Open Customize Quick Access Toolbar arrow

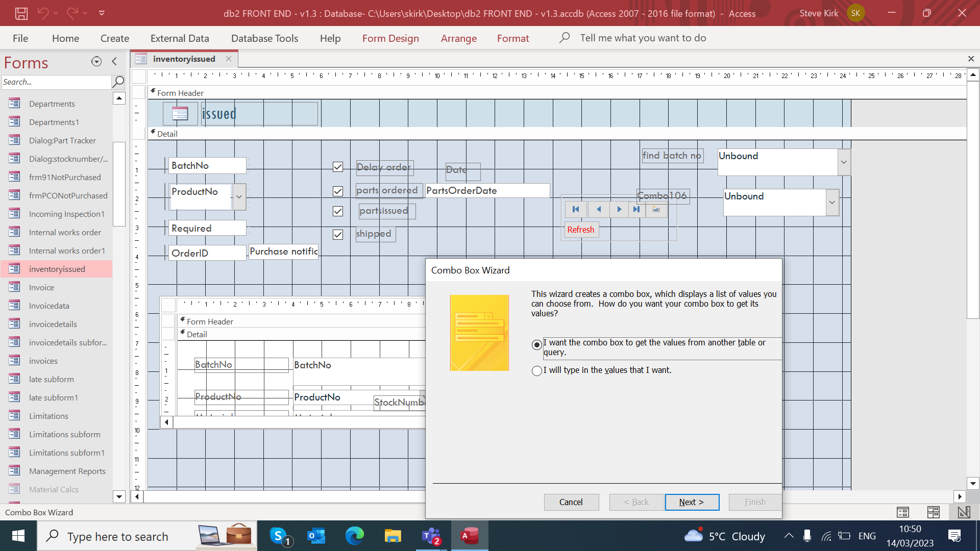[x=102, y=13]
